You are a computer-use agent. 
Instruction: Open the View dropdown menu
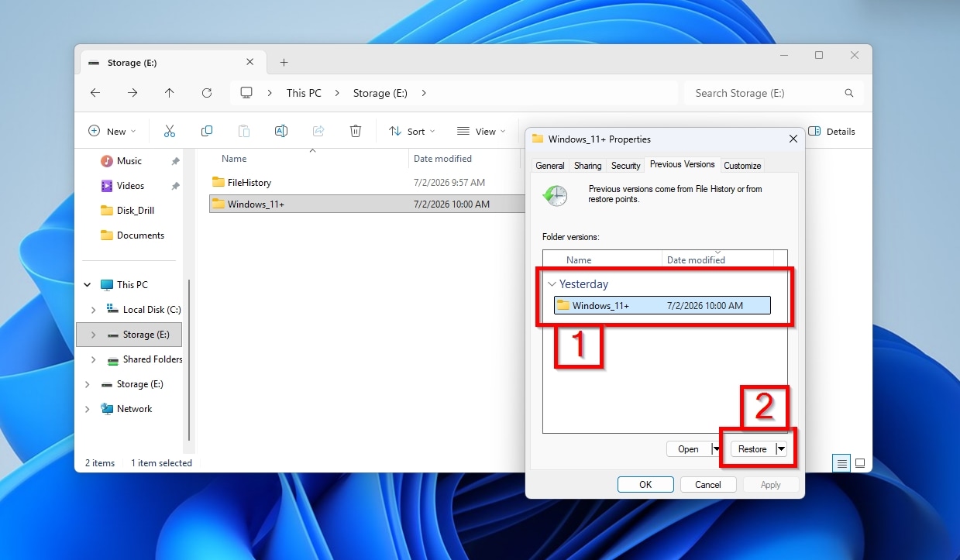pyautogui.click(x=480, y=131)
